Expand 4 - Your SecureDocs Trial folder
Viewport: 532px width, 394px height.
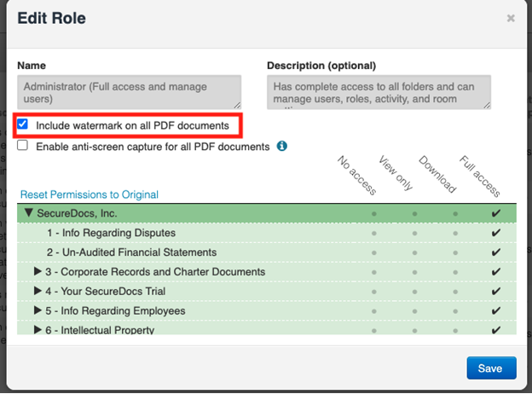point(38,291)
